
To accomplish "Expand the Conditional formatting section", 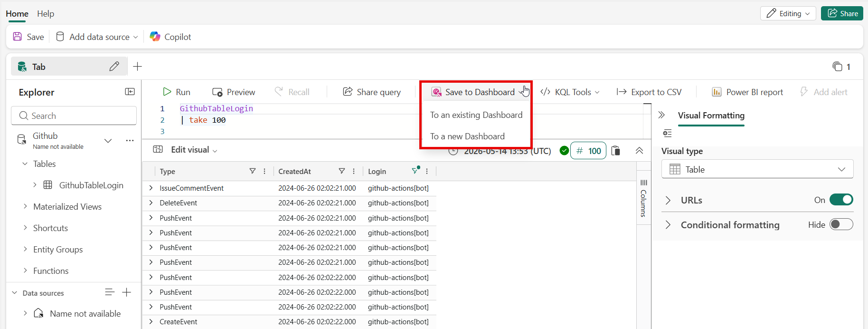I will [668, 225].
